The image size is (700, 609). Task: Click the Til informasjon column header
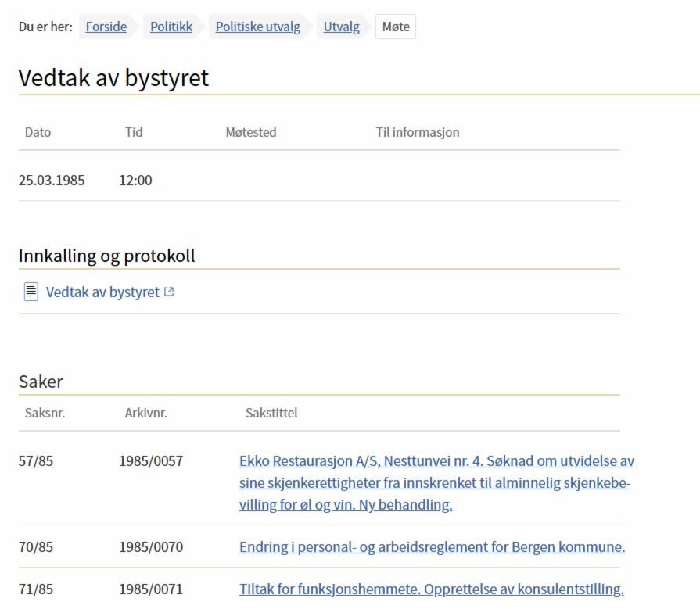418,132
